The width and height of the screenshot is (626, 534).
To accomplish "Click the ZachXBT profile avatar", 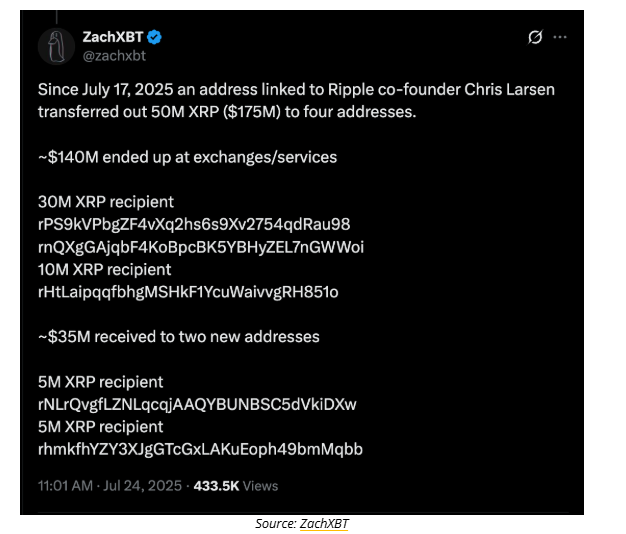I will (x=56, y=45).
